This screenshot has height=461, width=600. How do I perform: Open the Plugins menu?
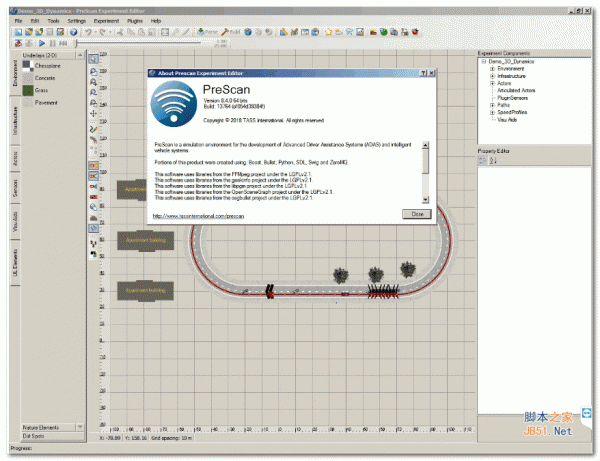(x=133, y=20)
